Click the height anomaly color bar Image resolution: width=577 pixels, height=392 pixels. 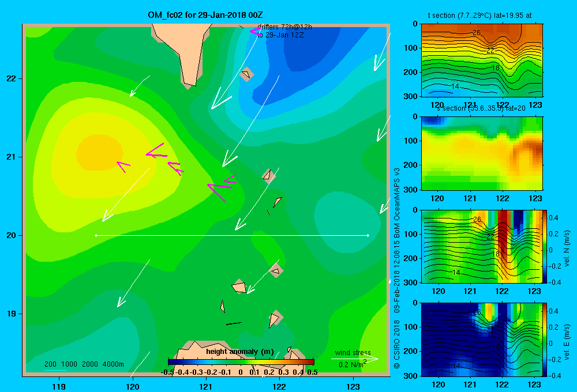(x=241, y=362)
